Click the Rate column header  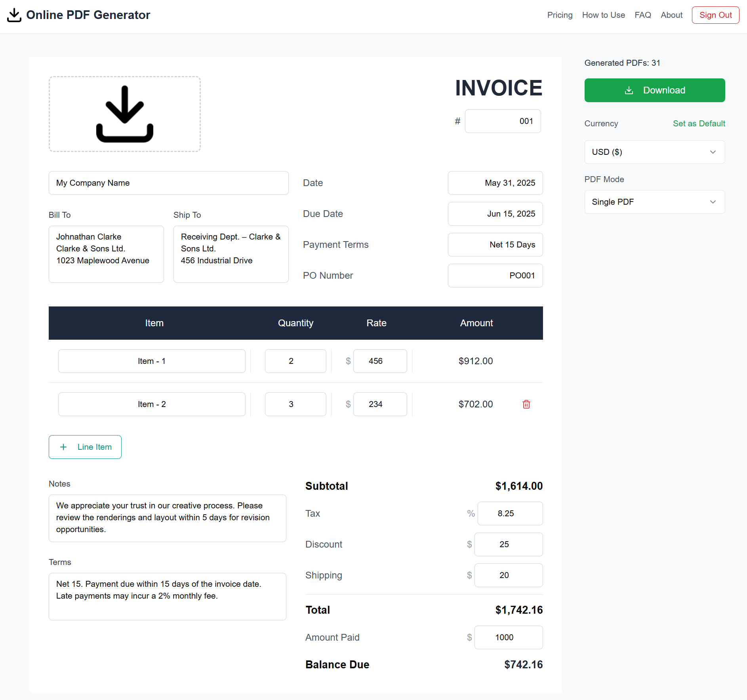click(376, 323)
